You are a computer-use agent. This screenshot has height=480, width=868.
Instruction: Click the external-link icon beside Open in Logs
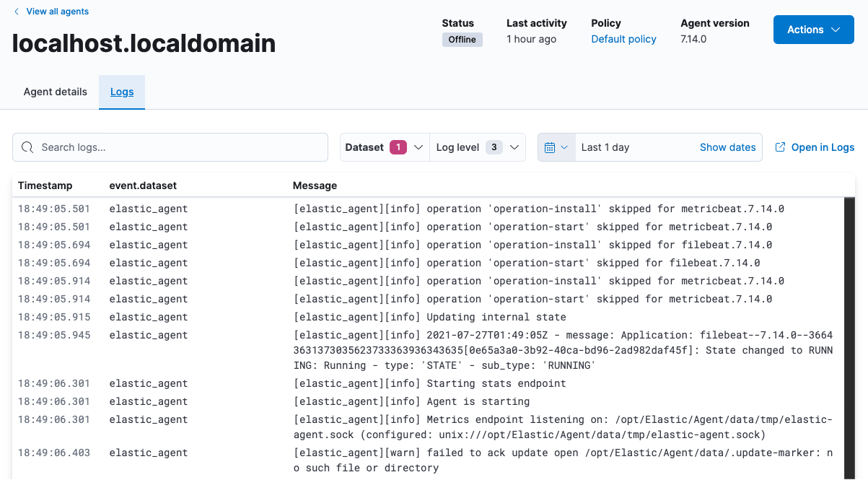780,147
